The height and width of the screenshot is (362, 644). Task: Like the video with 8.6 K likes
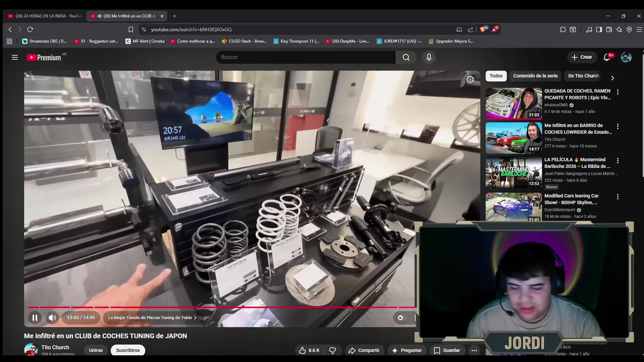coord(309,350)
